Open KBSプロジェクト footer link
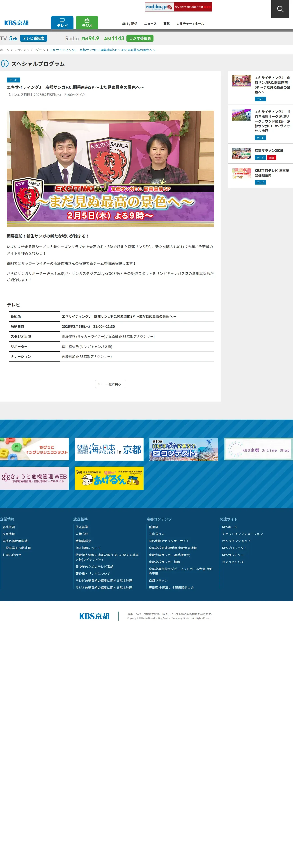This screenshot has height=868, width=293. [x=234, y=548]
